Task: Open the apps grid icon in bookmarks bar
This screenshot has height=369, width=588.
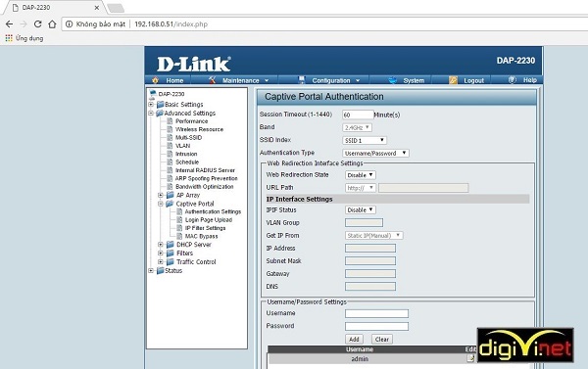Action: 9,38
